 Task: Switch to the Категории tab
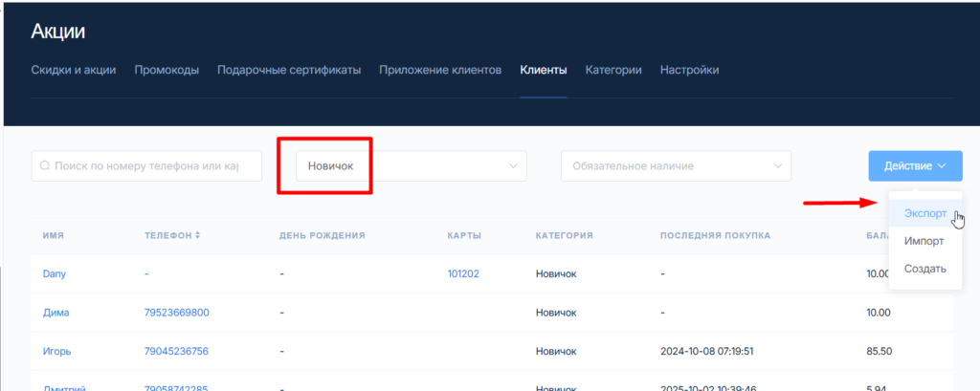[x=613, y=70]
